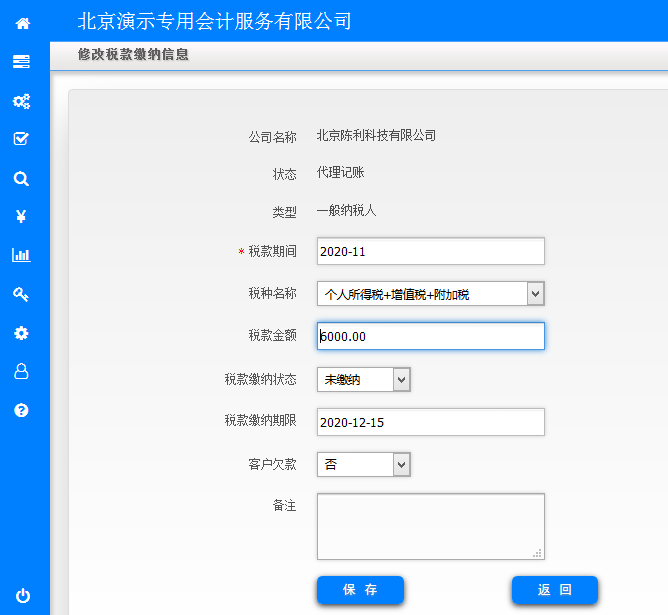Click the 备注 label
The height and width of the screenshot is (615, 668).
(x=284, y=506)
